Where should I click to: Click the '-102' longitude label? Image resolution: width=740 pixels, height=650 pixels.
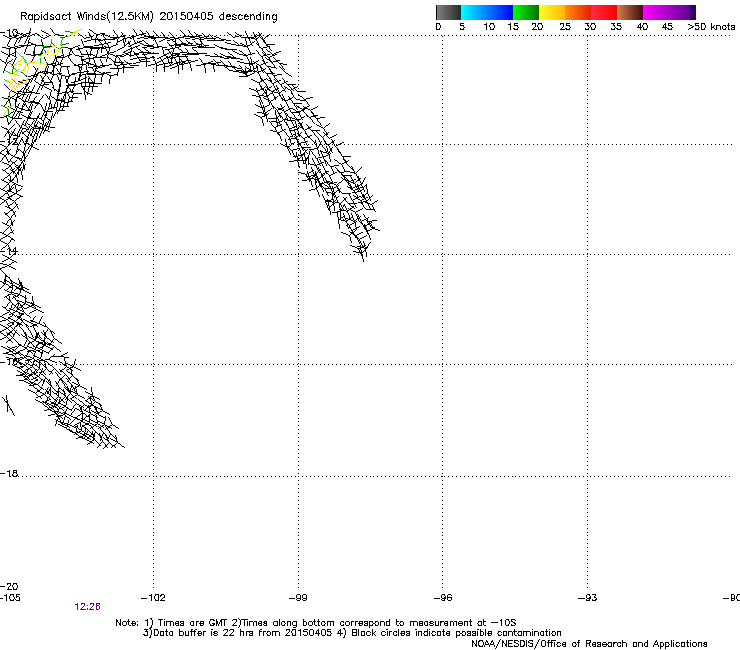pyautogui.click(x=153, y=598)
